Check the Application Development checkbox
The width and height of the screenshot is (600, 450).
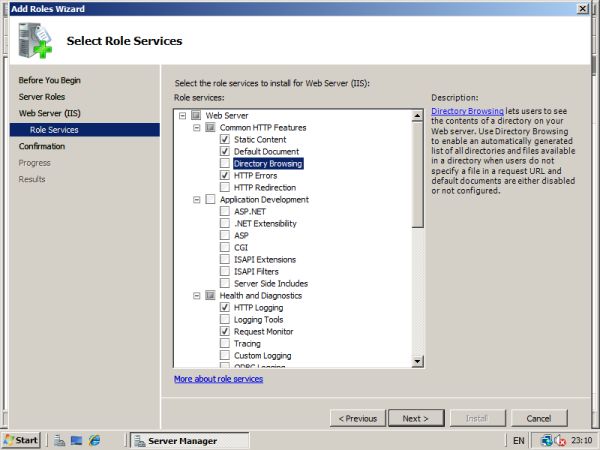(210, 199)
